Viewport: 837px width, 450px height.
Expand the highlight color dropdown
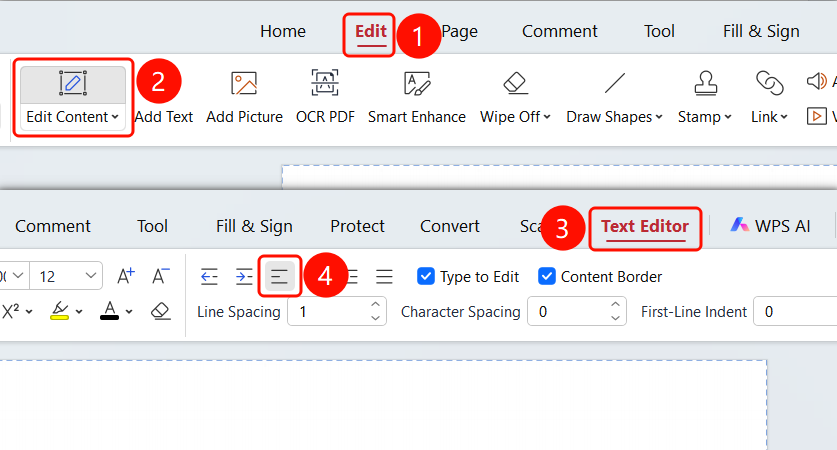tap(79, 312)
